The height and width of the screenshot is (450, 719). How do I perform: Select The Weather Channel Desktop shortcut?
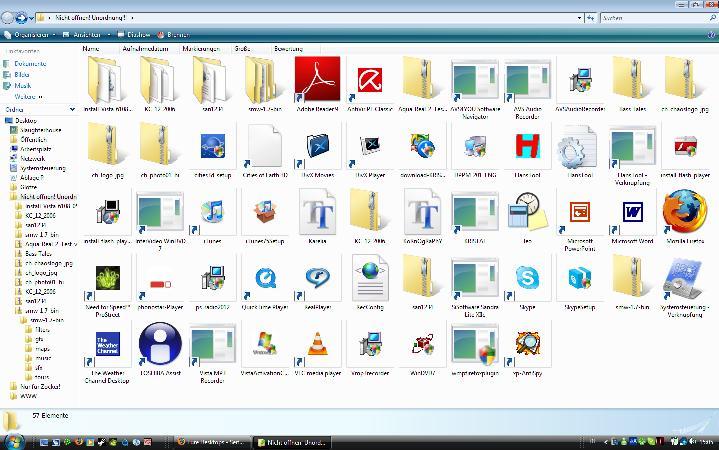(x=107, y=344)
